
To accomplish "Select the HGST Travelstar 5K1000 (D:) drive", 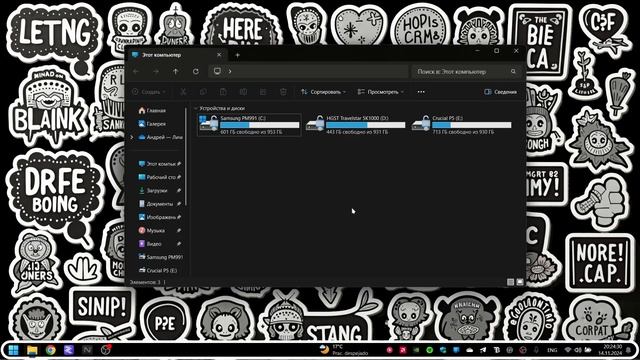I will (356, 124).
